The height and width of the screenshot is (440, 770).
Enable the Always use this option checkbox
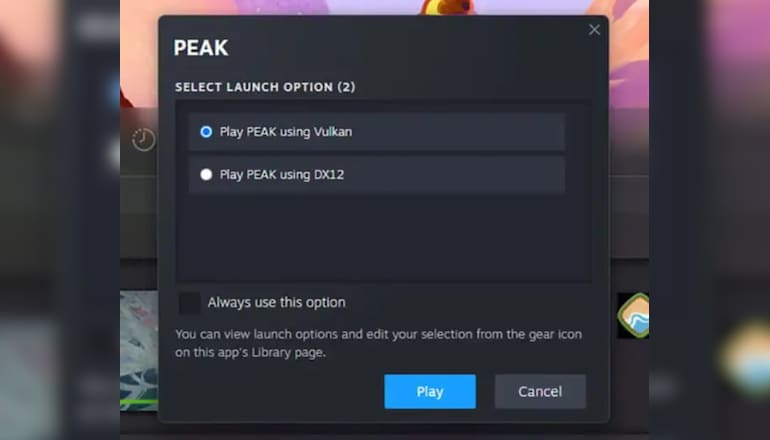click(190, 302)
